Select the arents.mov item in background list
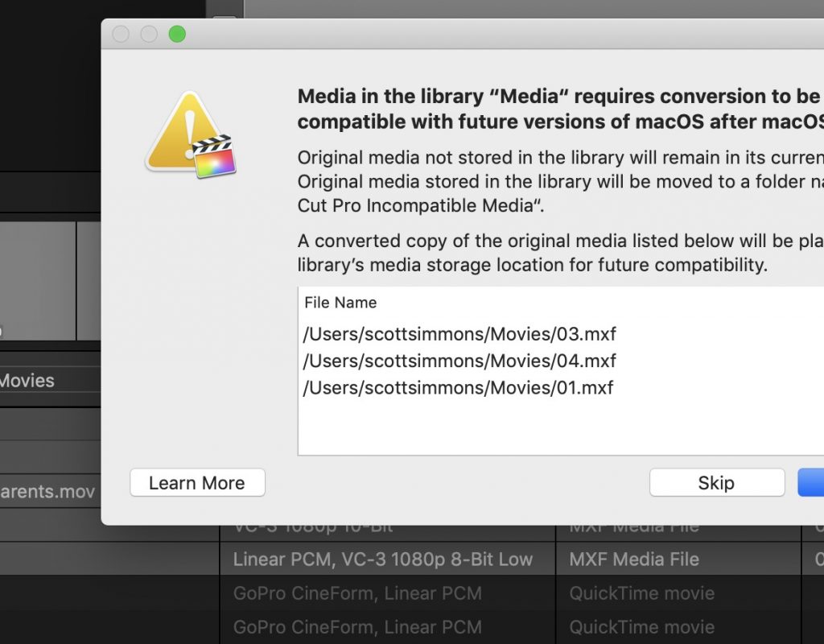 coord(47,491)
